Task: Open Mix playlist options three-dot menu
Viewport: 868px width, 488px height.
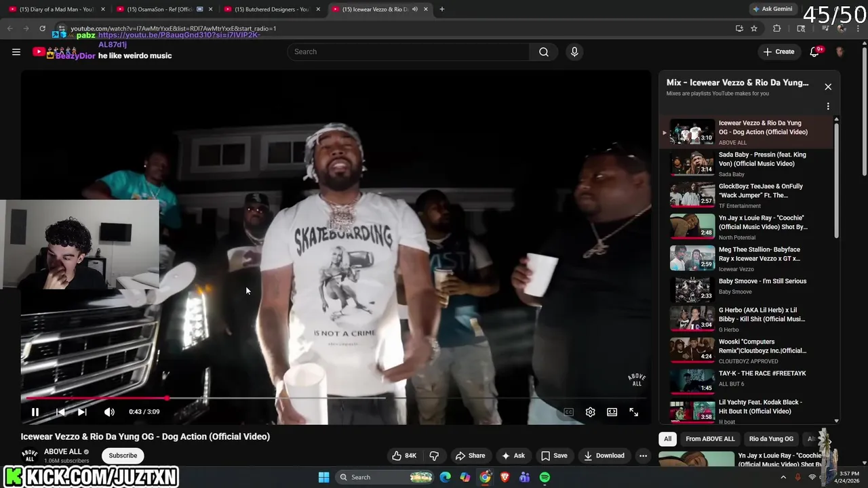Action: [828, 106]
